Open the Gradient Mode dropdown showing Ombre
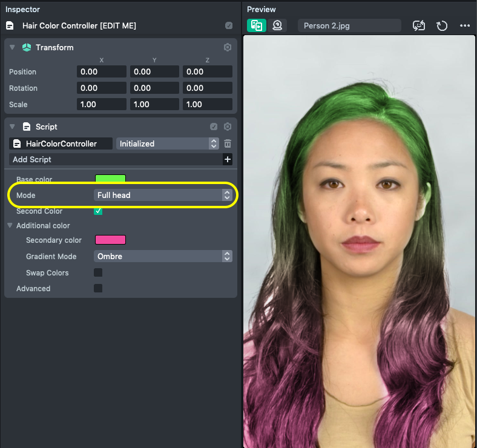Screen dimensions: 477x448 [x=163, y=256]
